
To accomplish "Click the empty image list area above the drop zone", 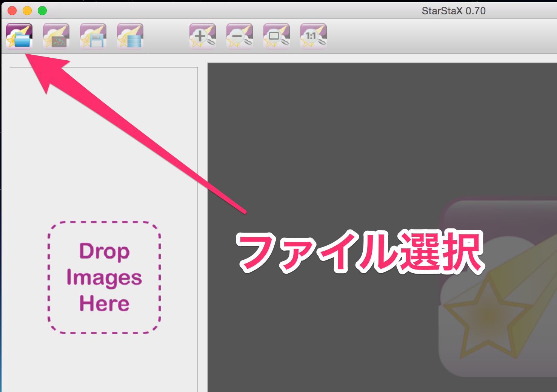I will [104, 143].
